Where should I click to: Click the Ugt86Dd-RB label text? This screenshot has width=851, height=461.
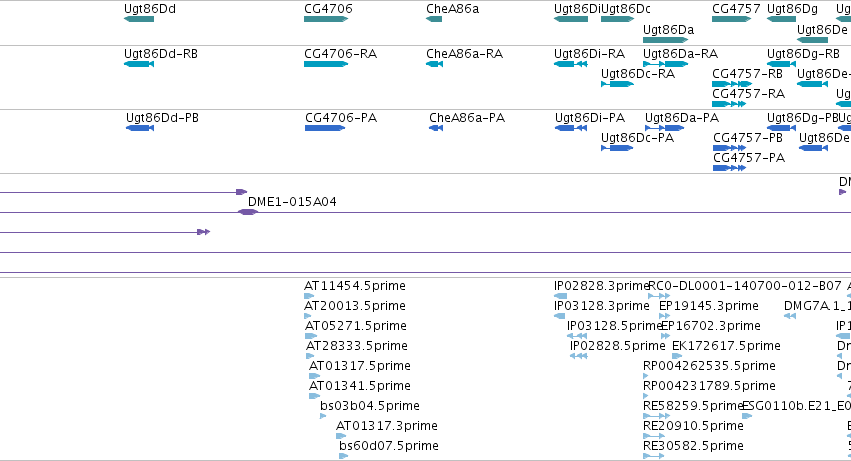coord(161,54)
